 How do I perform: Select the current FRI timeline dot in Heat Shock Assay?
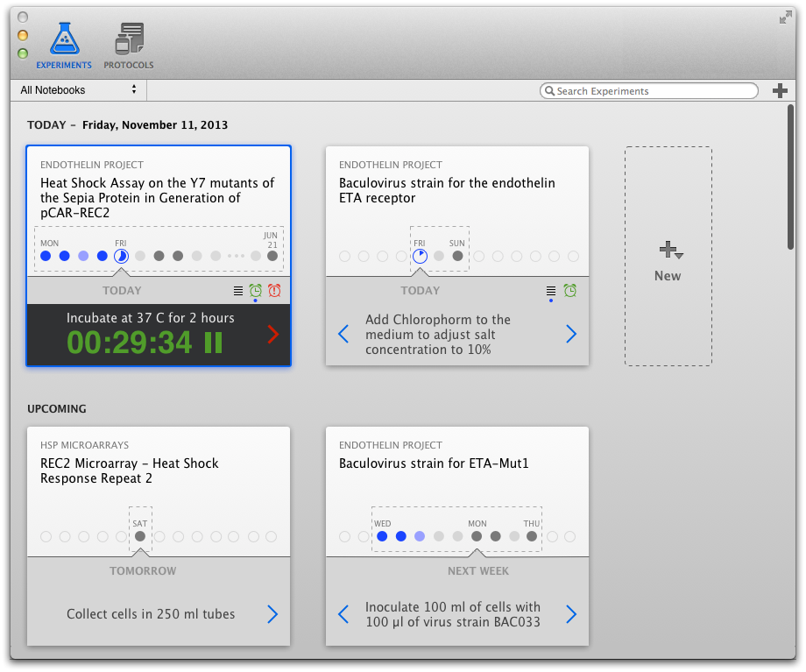coord(121,256)
